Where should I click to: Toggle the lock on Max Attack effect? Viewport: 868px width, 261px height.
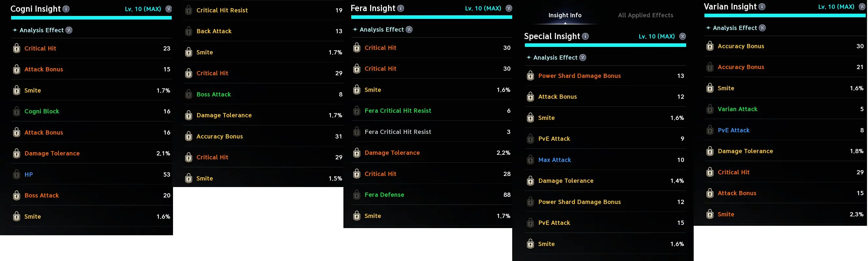coord(530,160)
